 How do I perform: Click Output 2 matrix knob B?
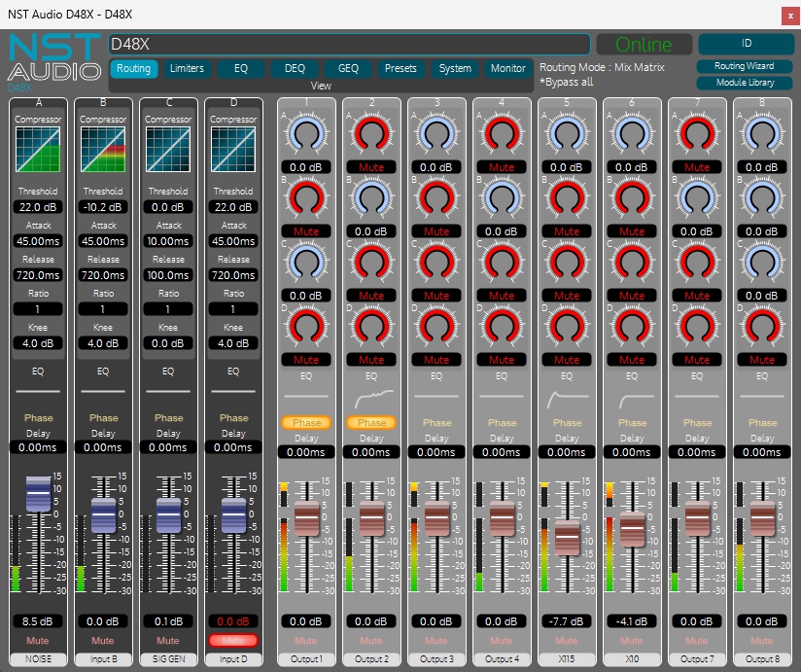point(371,198)
